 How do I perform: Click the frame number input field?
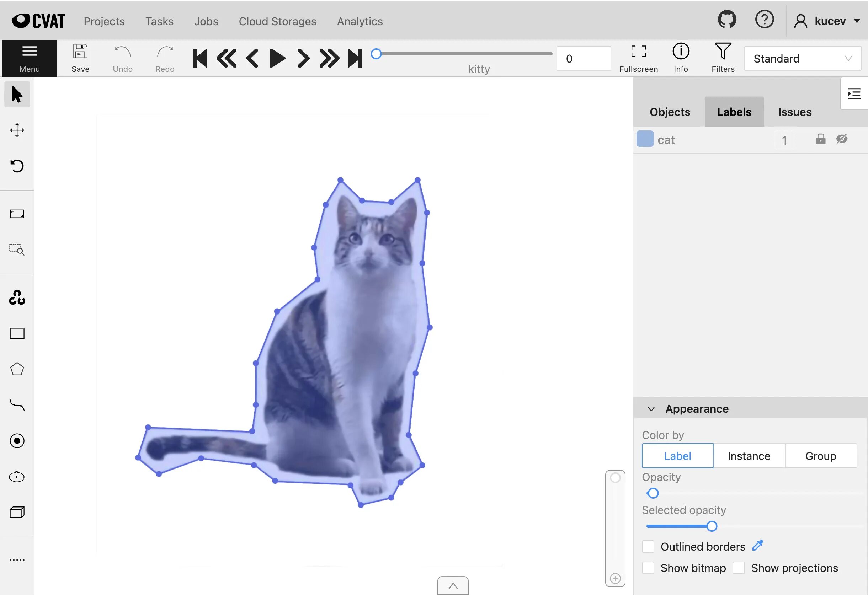click(584, 58)
